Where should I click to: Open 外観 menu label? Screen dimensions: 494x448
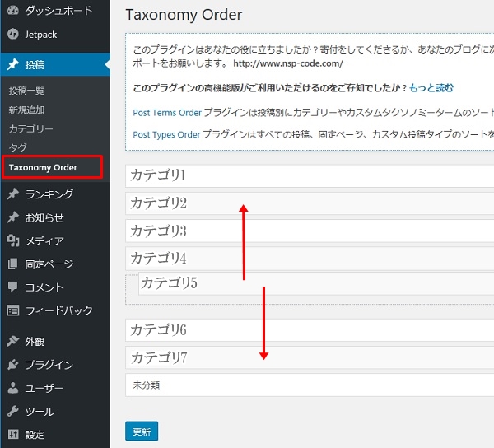click(35, 342)
